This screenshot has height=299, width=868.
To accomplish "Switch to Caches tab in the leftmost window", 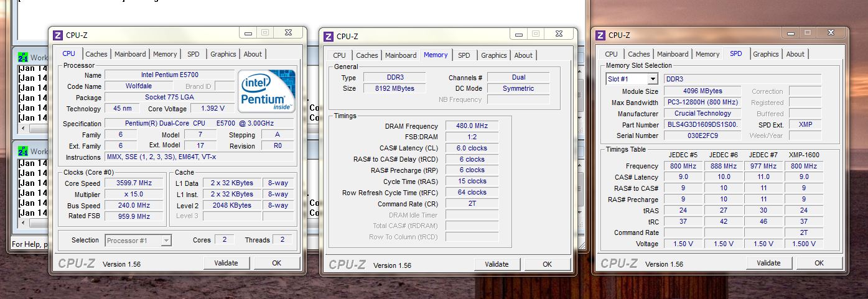I will coord(96,54).
